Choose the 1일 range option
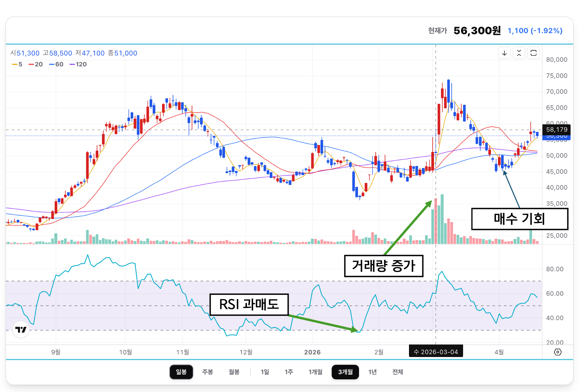Screen dimensions: 580x392 pos(265,372)
